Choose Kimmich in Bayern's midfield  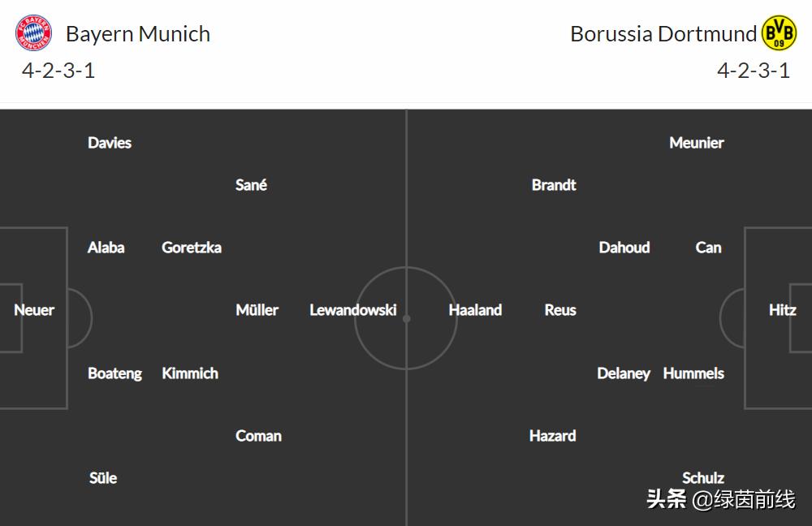click(x=190, y=373)
